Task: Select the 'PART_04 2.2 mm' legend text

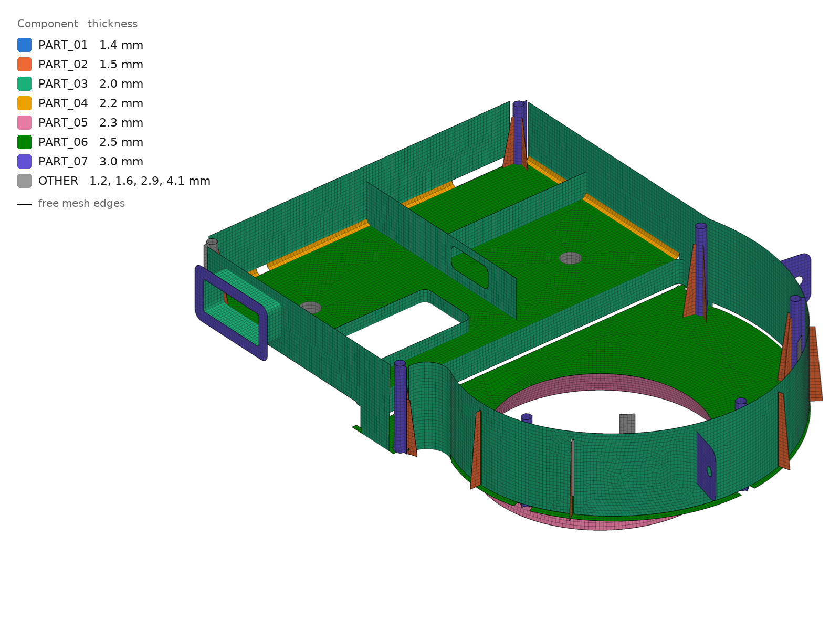Action: point(91,103)
